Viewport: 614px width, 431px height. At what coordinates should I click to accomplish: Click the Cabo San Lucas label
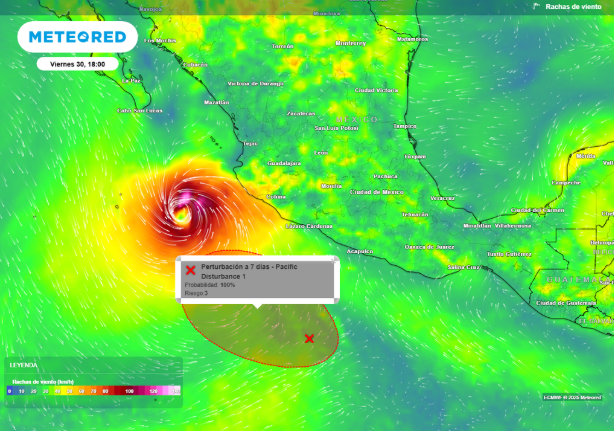click(140, 111)
